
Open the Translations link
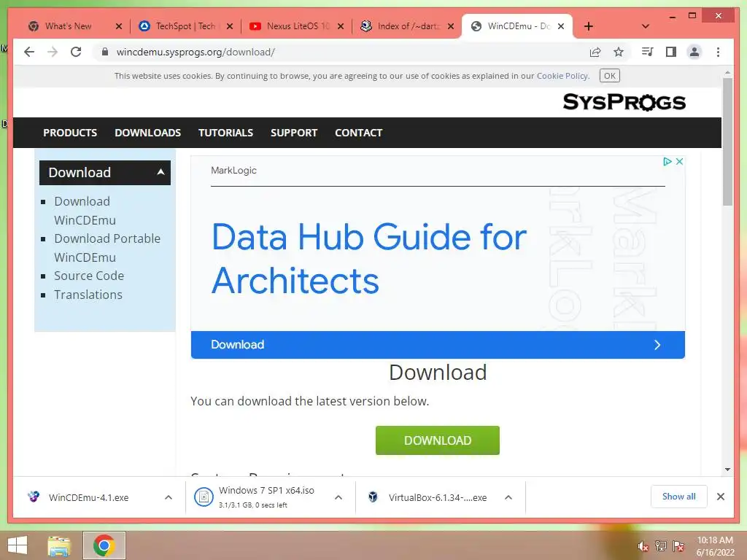pyautogui.click(x=88, y=295)
